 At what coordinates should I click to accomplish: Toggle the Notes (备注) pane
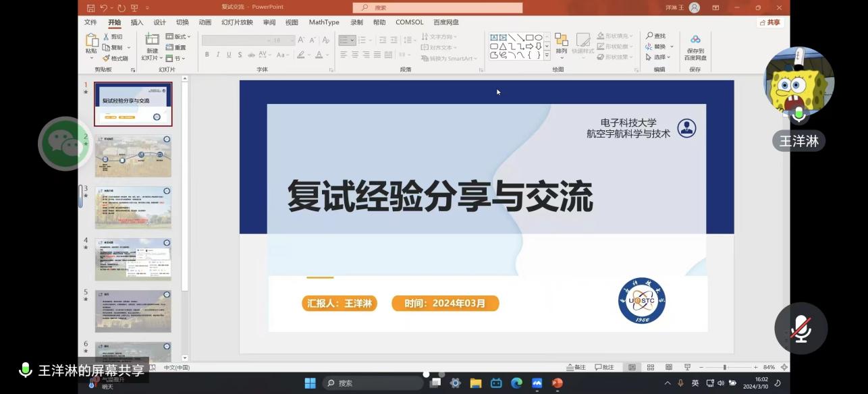click(576, 367)
